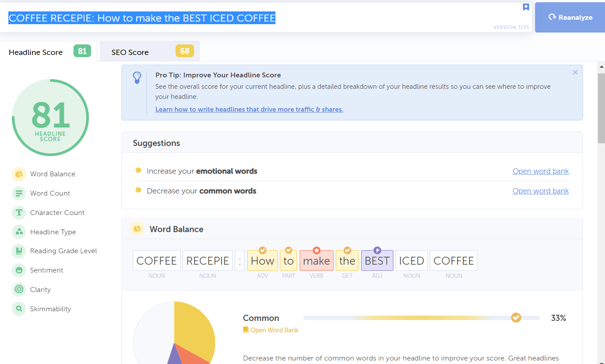605x364 pixels.
Task: Open the learn how to write headlines link
Action: tap(249, 109)
